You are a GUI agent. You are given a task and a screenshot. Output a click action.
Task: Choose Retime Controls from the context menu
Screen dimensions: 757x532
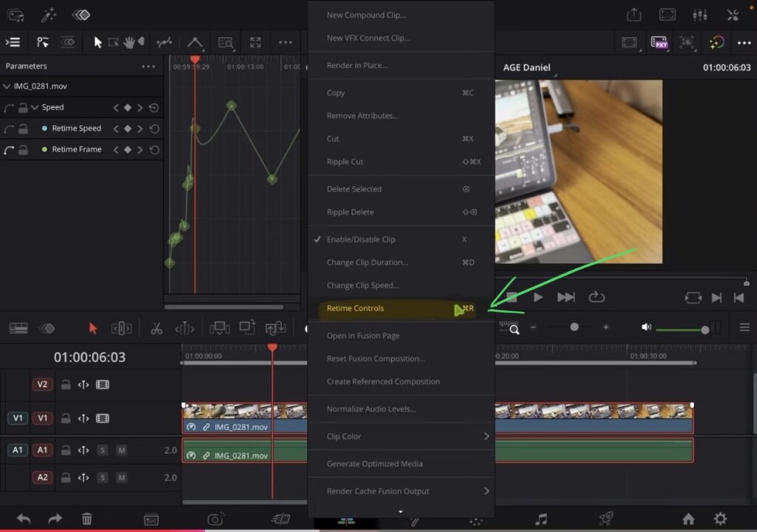pyautogui.click(x=401, y=308)
